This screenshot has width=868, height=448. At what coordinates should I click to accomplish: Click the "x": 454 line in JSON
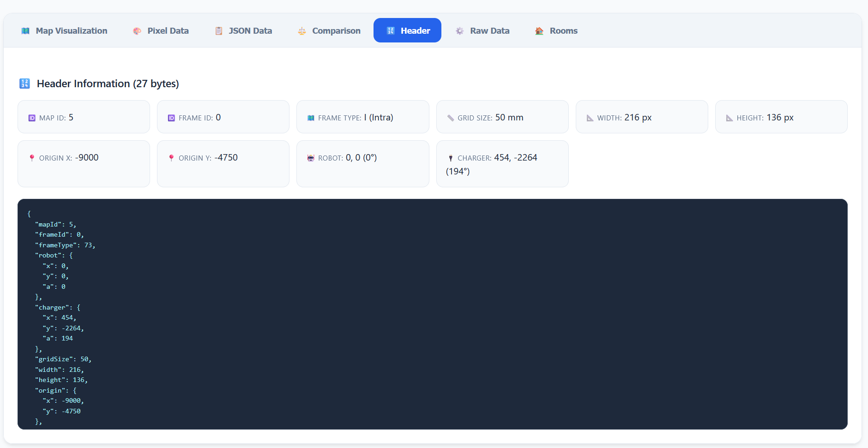(x=59, y=318)
